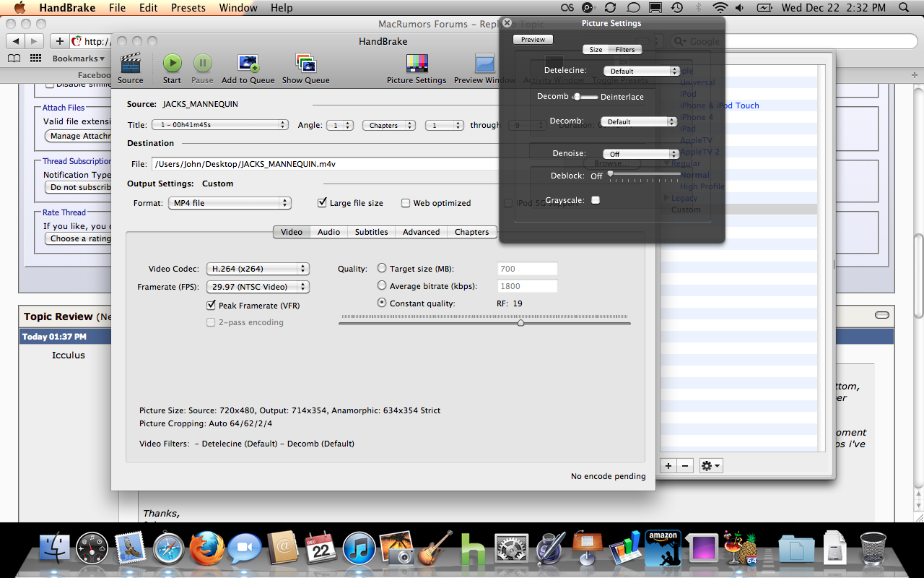The image size is (924, 578).
Task: Click the HandBrake pineapple Dock icon
Action: pyautogui.click(x=741, y=548)
